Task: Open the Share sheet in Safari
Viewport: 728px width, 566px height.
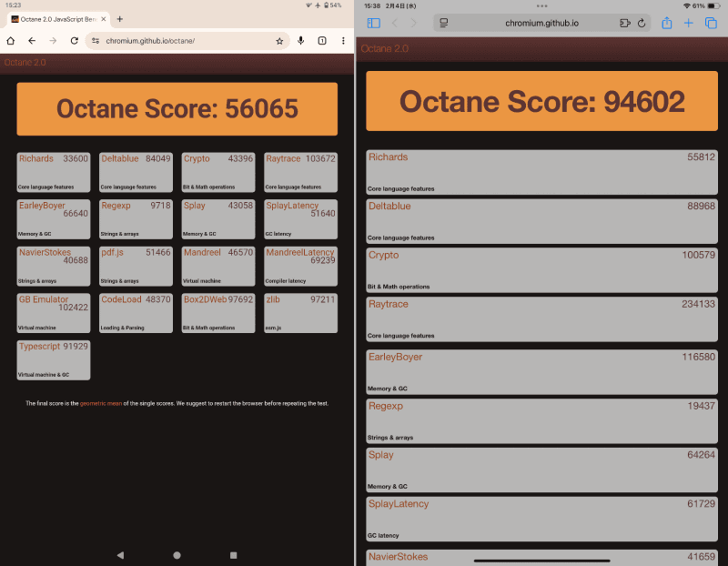Action: coord(665,21)
